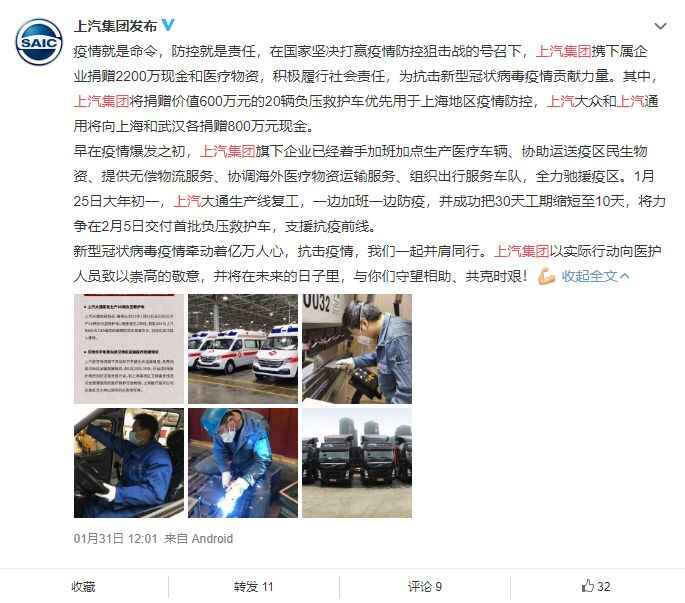Click the SAIC avatar logo
The width and height of the screenshot is (685, 603).
click(x=39, y=42)
